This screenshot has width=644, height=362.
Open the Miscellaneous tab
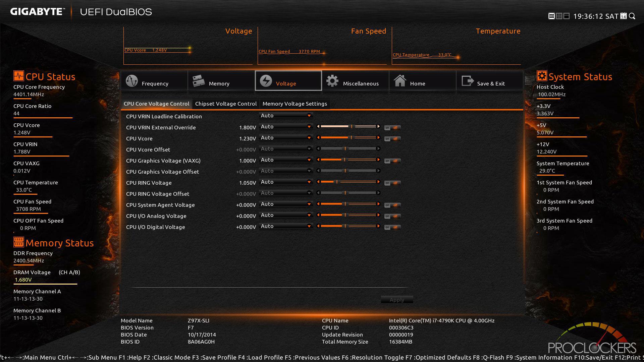[356, 81]
